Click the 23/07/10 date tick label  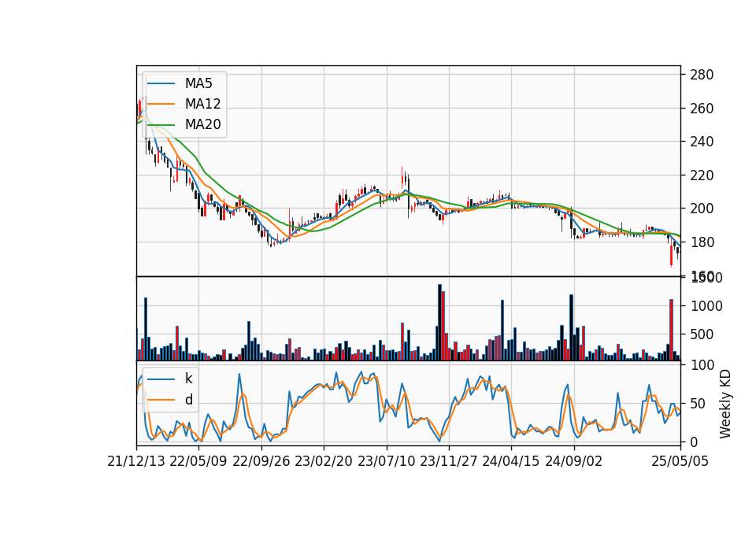386,461
